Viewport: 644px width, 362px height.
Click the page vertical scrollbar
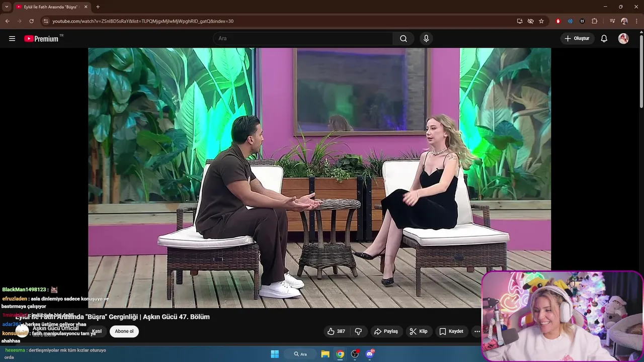[641, 69]
